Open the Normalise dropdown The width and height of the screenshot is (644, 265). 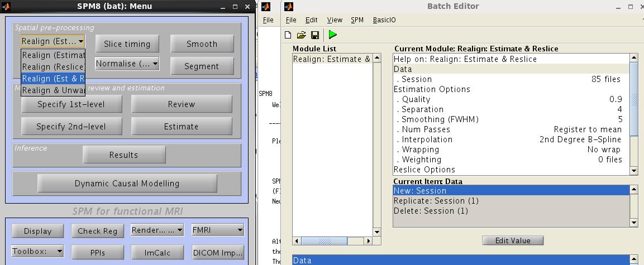tap(127, 64)
